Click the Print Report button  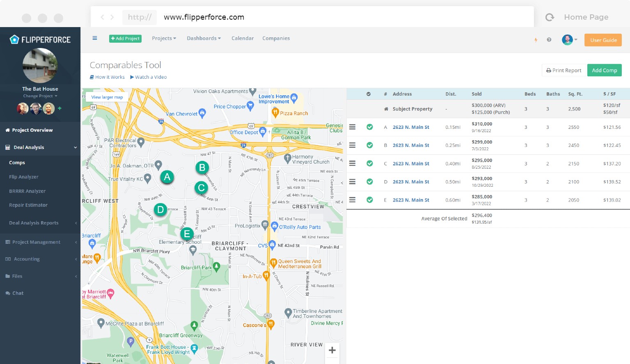[564, 70]
